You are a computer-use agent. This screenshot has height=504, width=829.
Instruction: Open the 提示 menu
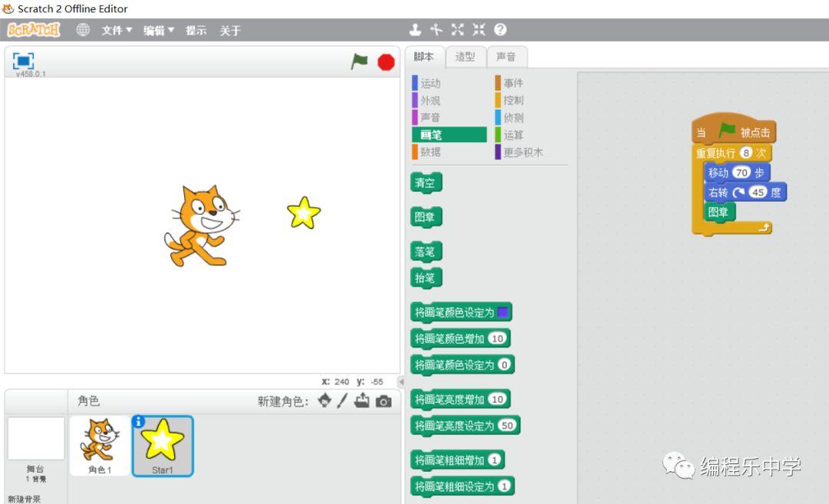point(196,30)
